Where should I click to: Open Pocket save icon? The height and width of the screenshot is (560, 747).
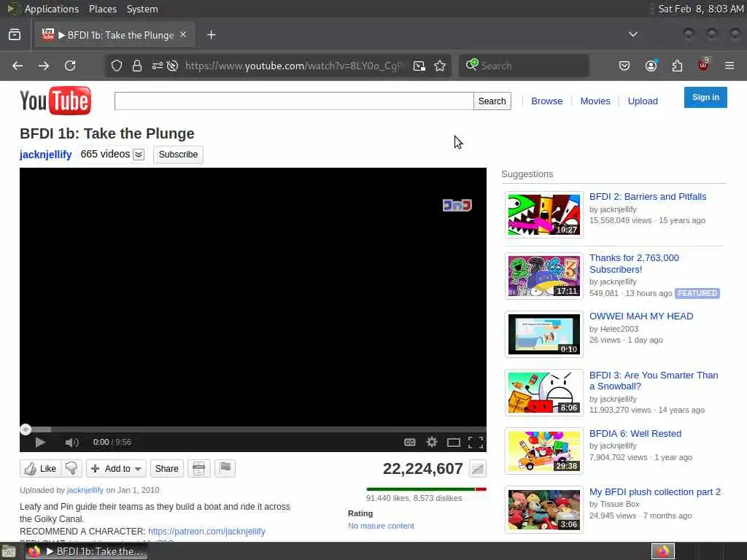pyautogui.click(x=624, y=66)
